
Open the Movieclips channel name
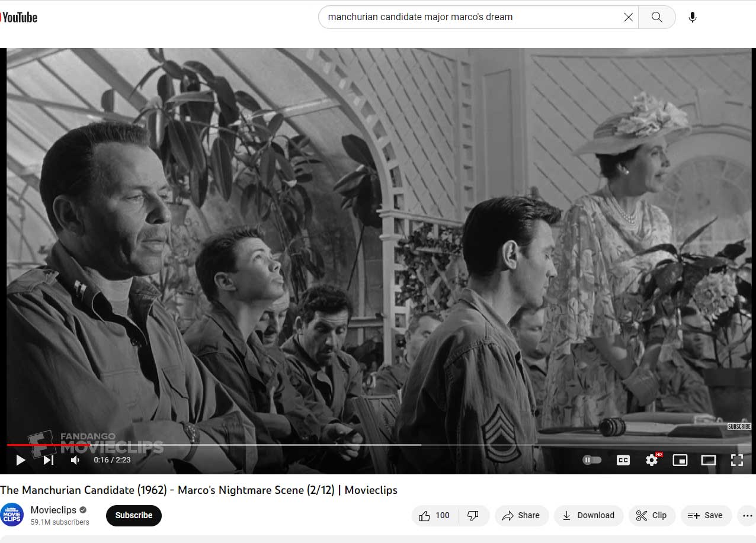click(53, 510)
